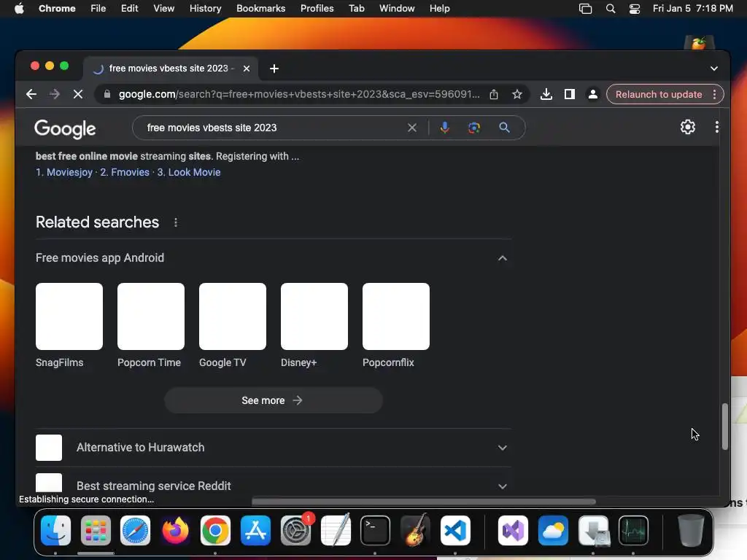Open the Chrome profile icon
Viewport: 747px width, 560px height.
592,94
